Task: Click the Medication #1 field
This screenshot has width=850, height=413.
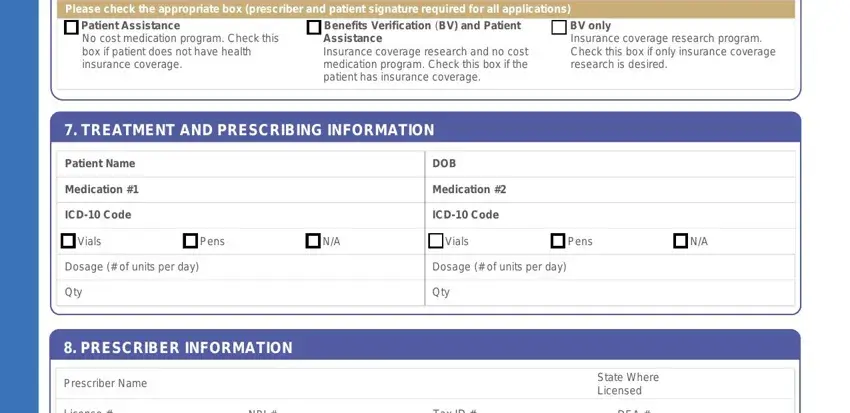Action: point(241,190)
